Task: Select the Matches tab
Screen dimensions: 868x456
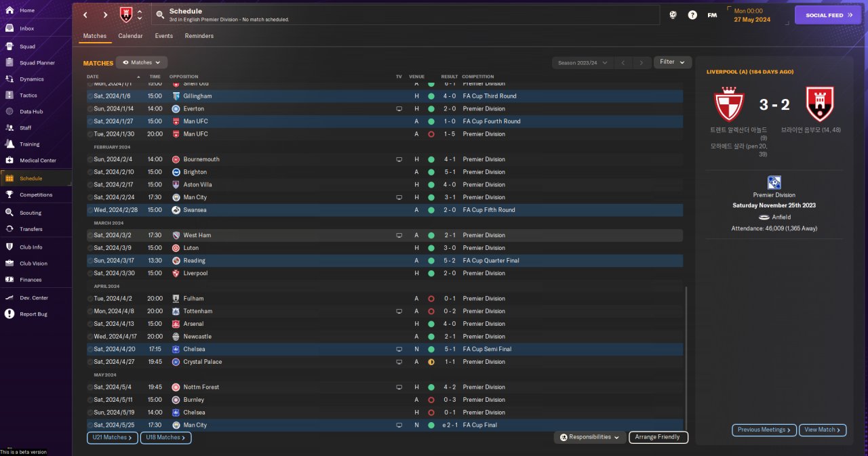Action: click(95, 36)
